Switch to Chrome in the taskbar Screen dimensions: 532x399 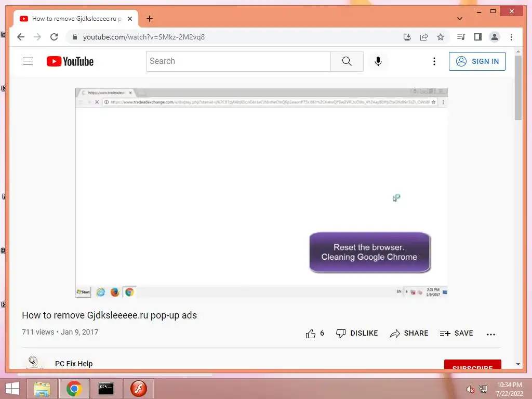coord(74,389)
